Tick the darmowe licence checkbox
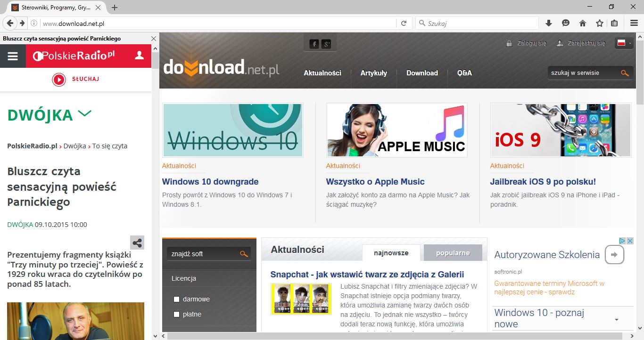The height and width of the screenshot is (340, 644). click(x=177, y=299)
